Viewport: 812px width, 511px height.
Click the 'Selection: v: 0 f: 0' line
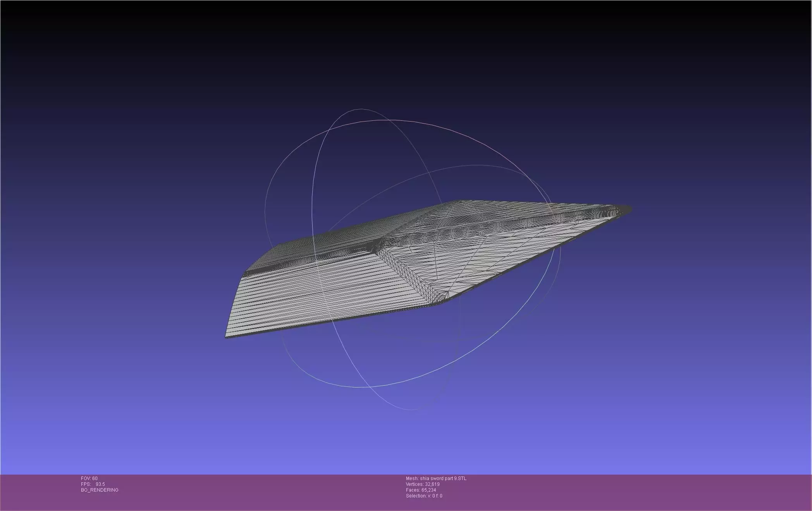[x=424, y=496]
